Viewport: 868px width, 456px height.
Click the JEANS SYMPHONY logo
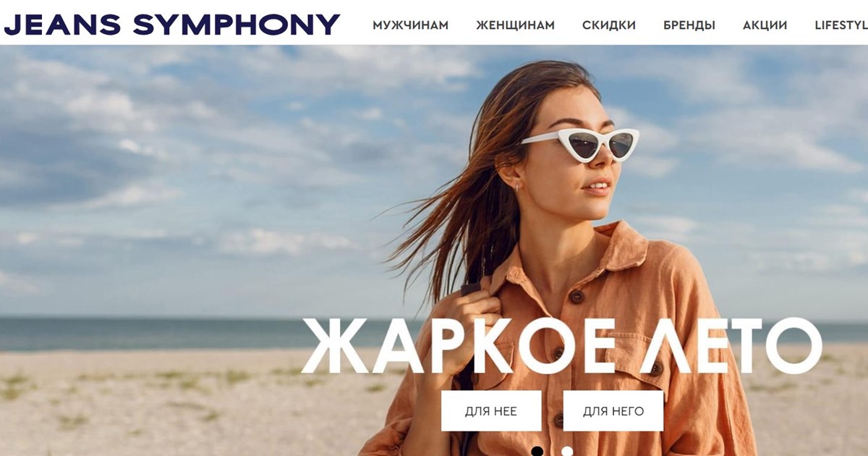click(x=172, y=25)
